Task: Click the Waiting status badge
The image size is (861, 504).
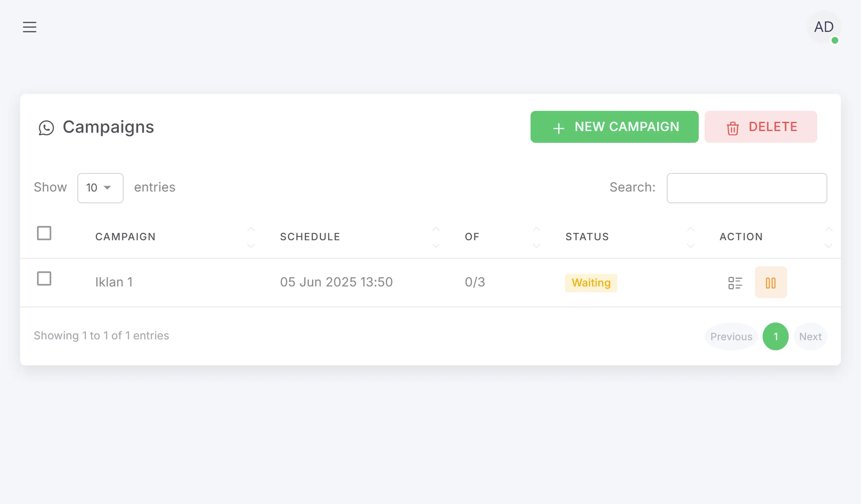Action: click(x=591, y=283)
